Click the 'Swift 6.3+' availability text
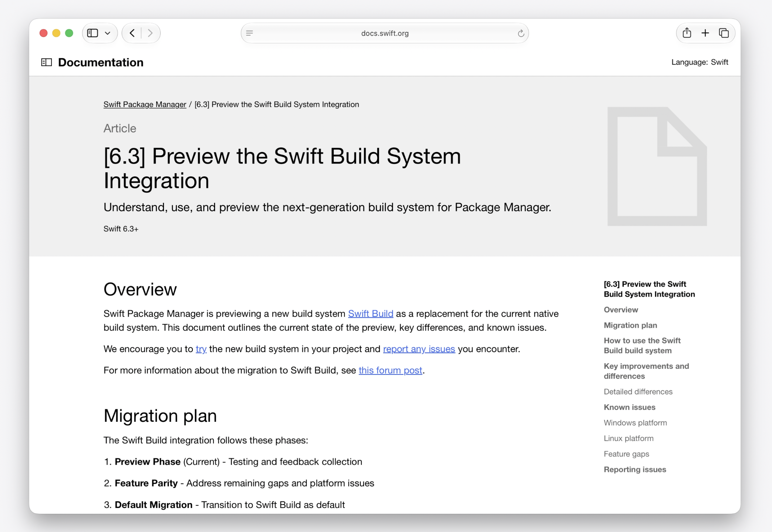 coord(121,229)
